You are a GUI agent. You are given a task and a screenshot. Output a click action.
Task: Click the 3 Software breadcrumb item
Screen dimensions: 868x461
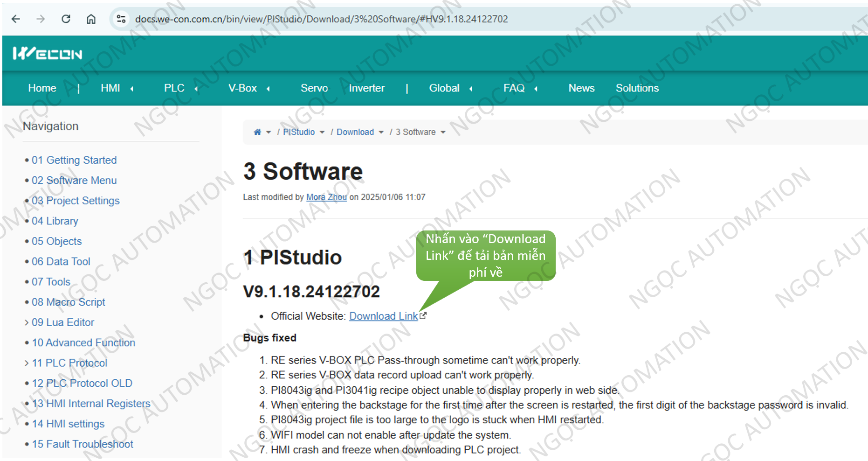tap(416, 132)
